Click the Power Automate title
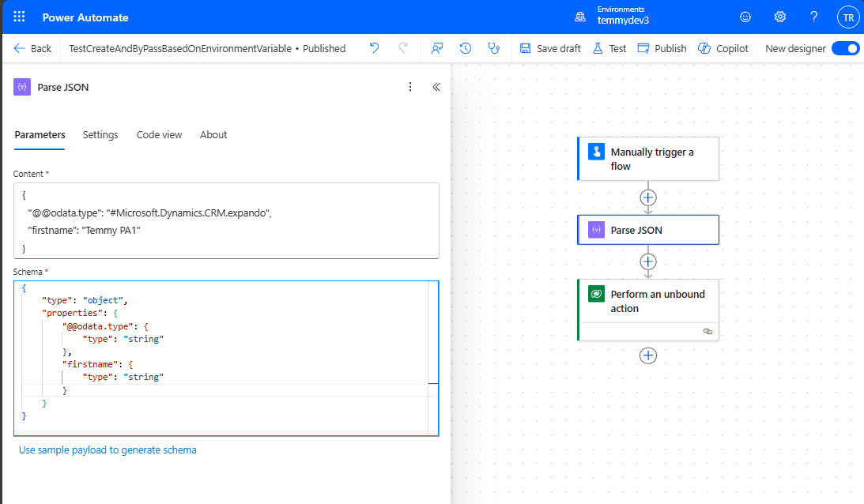Viewport: 864px width, 504px height. click(x=85, y=17)
